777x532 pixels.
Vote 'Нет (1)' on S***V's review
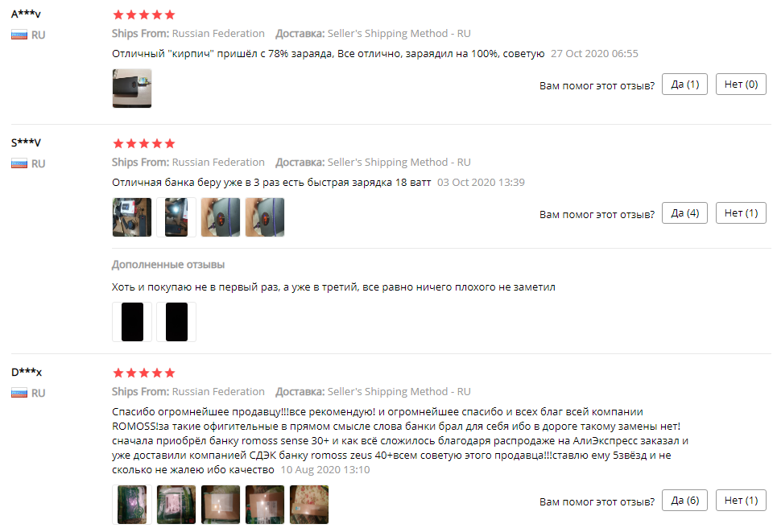(x=741, y=213)
